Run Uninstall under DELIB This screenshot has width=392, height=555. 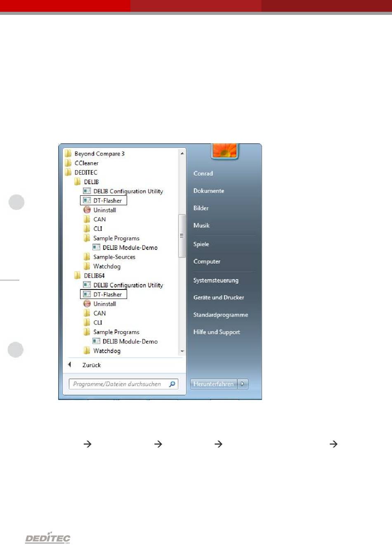click(x=99, y=210)
